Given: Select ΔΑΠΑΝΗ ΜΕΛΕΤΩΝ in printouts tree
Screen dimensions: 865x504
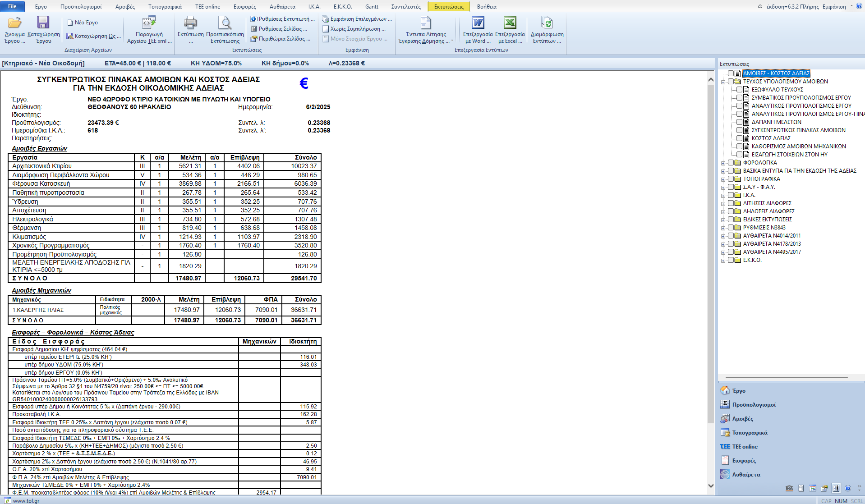Looking at the screenshot, I should (x=776, y=122).
